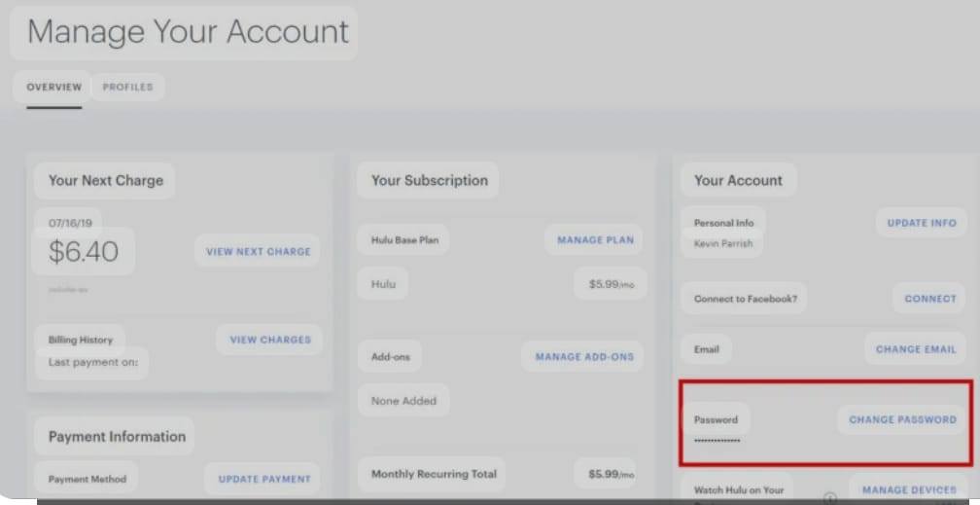This screenshot has width=980, height=505.
Task: Click the Email label
Action: tap(706, 349)
